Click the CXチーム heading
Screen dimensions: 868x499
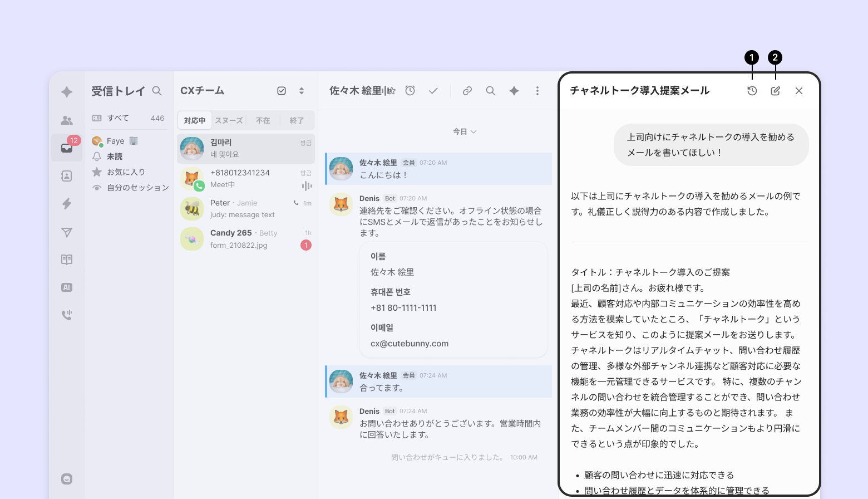[x=203, y=91]
